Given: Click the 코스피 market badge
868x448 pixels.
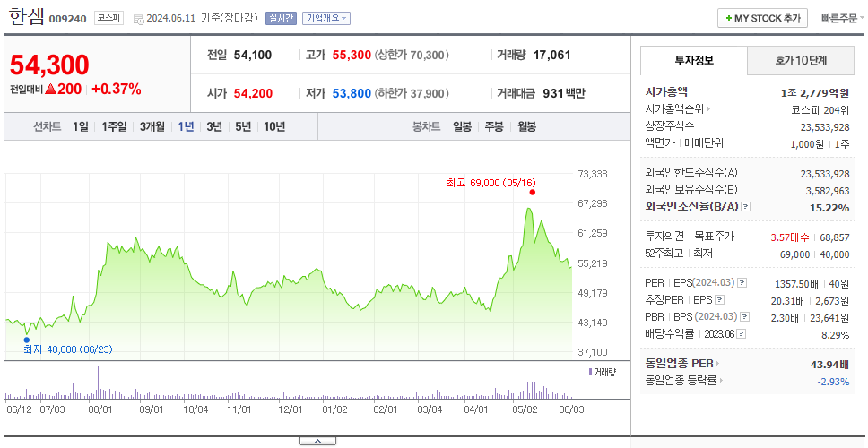Looking at the screenshot, I should click(108, 18).
